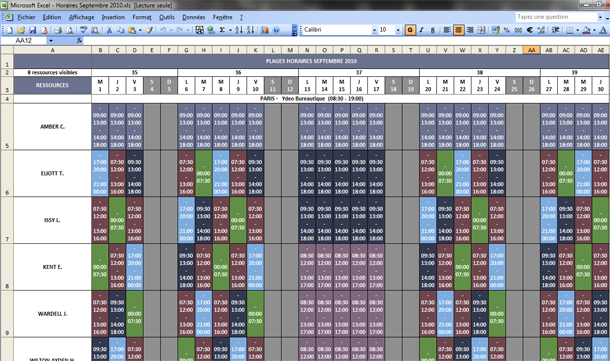Click the Borders icon
The image size is (610, 361).
[570, 30]
